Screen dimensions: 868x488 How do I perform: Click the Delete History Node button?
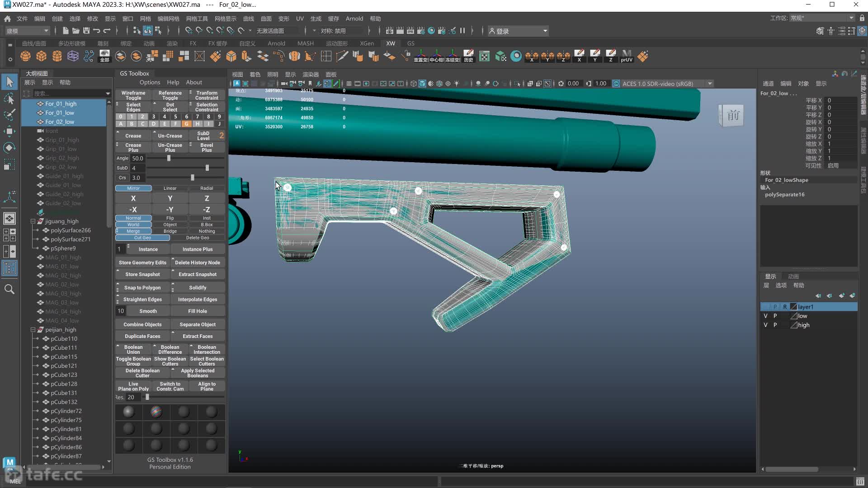point(198,263)
